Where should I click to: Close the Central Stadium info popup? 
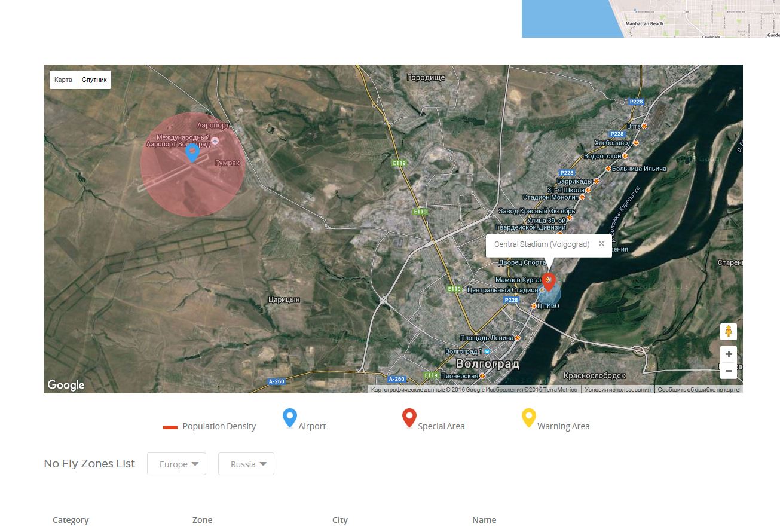601,244
